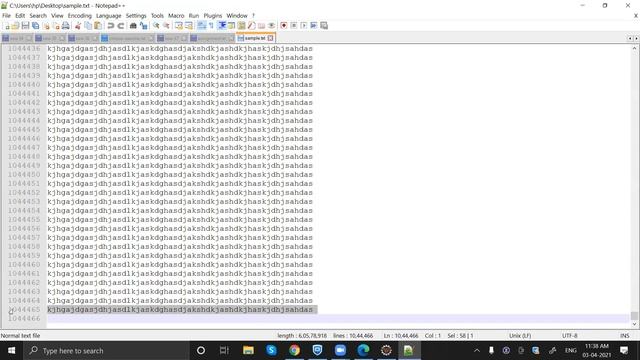
Task: Run macro multiple times icon
Action: tap(313, 26)
